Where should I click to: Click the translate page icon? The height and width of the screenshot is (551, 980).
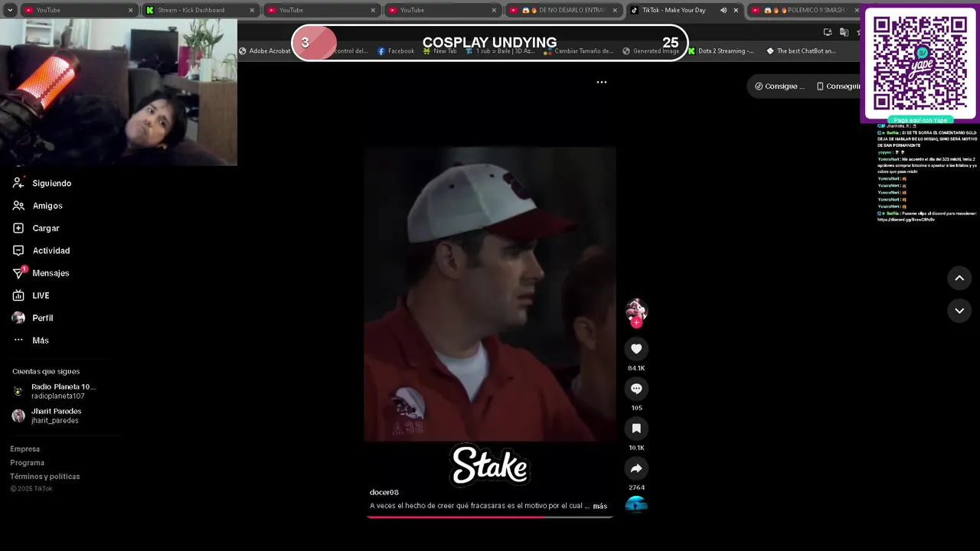pos(844,32)
